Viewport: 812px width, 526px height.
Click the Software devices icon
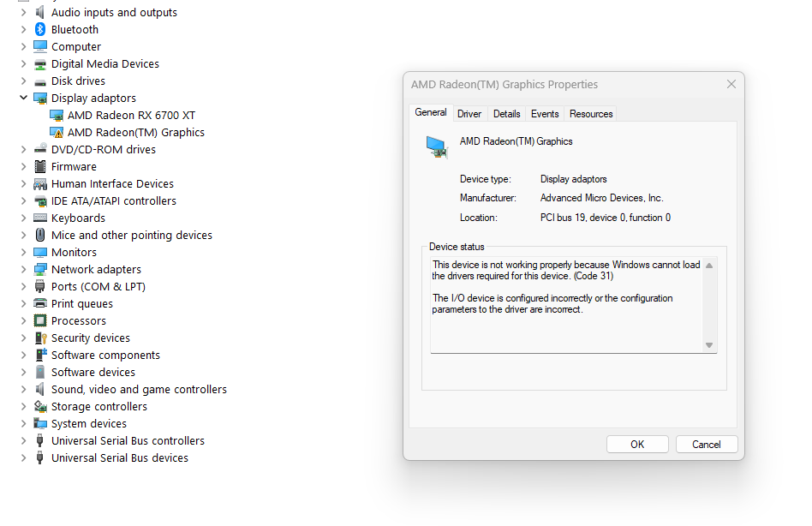click(40, 373)
